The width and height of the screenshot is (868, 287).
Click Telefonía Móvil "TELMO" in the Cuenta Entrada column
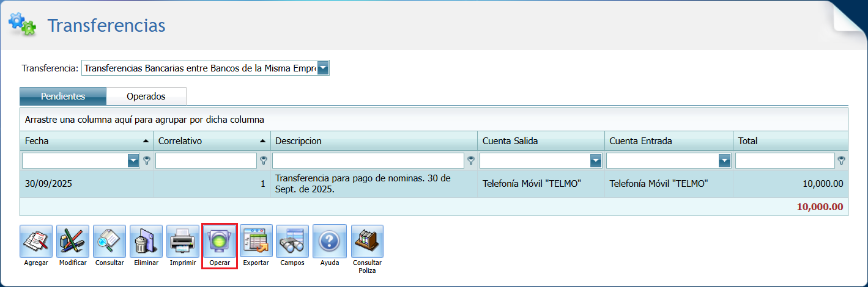pyautogui.click(x=659, y=184)
